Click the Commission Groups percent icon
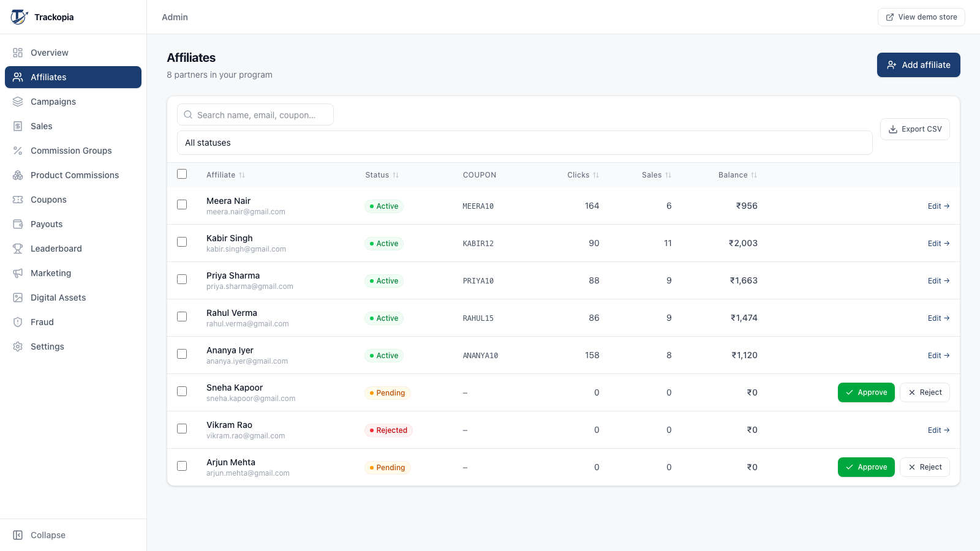 [x=18, y=151]
